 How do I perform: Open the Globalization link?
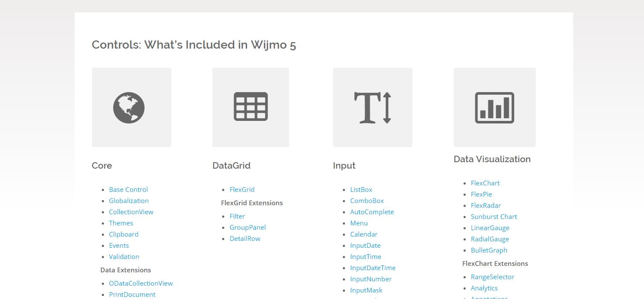[x=129, y=201]
